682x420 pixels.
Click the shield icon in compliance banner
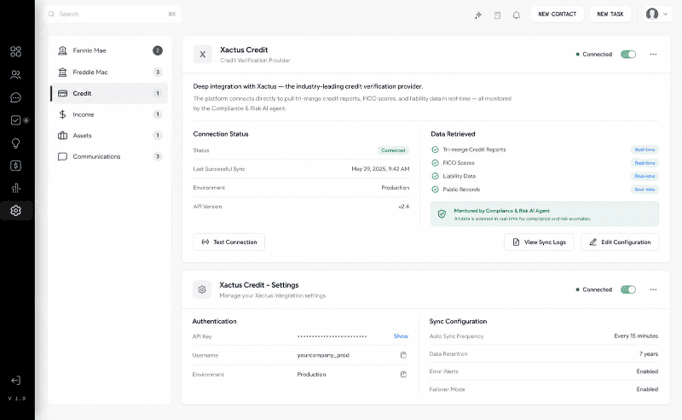coord(442,214)
